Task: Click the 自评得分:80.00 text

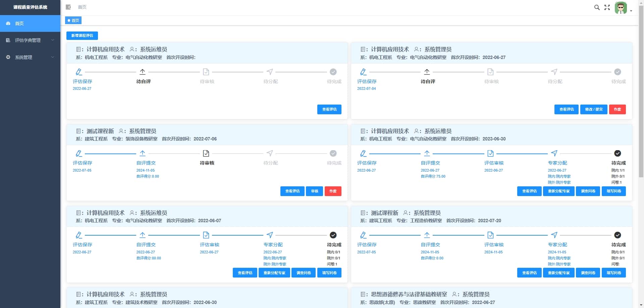Action: [149, 258]
